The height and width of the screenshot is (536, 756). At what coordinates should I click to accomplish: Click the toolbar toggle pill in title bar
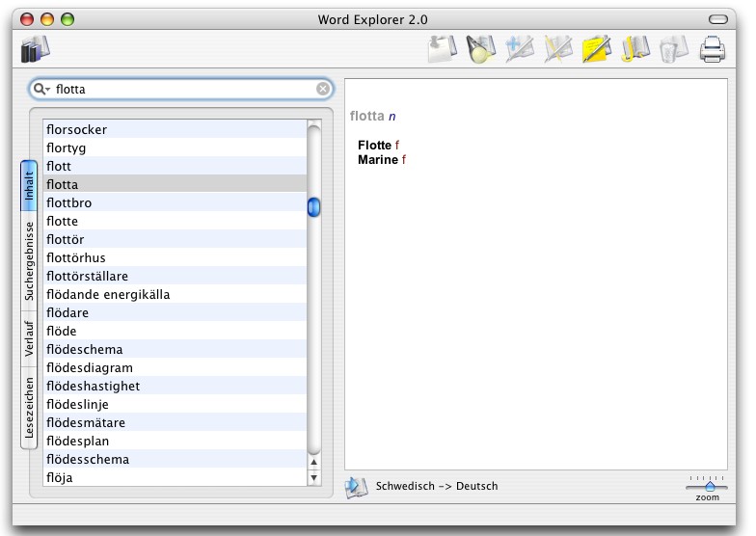click(717, 19)
